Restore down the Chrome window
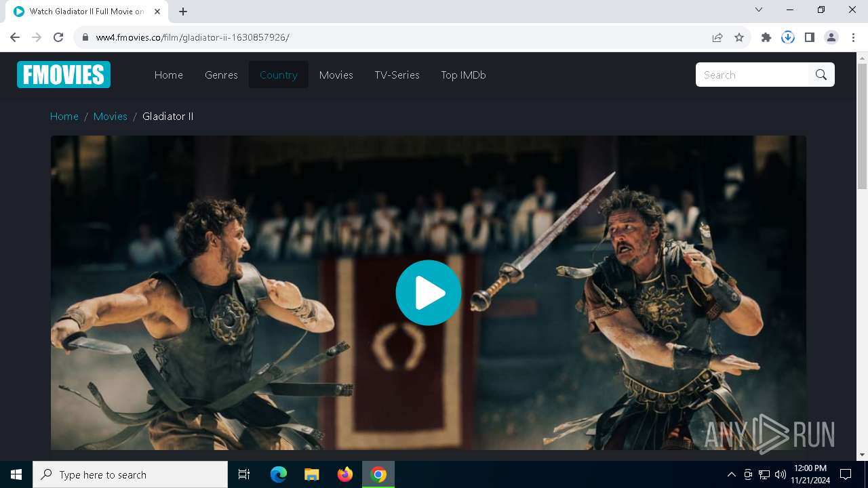This screenshot has height=488, width=868. click(821, 9)
